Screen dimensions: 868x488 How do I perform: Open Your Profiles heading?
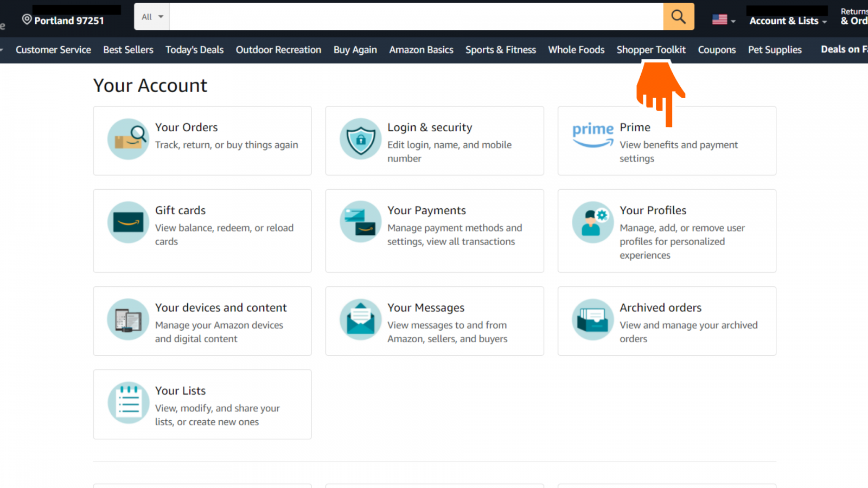(x=653, y=210)
